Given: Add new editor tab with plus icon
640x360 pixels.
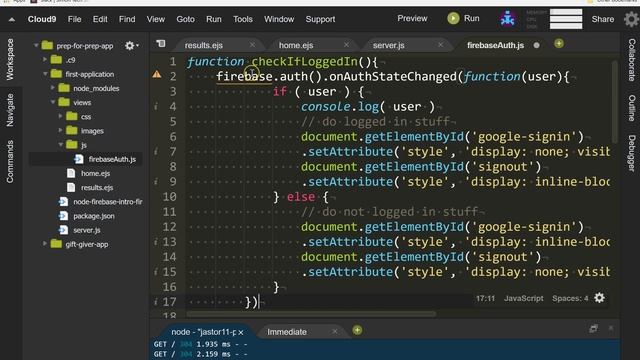Looking at the screenshot, I should coord(559,44).
